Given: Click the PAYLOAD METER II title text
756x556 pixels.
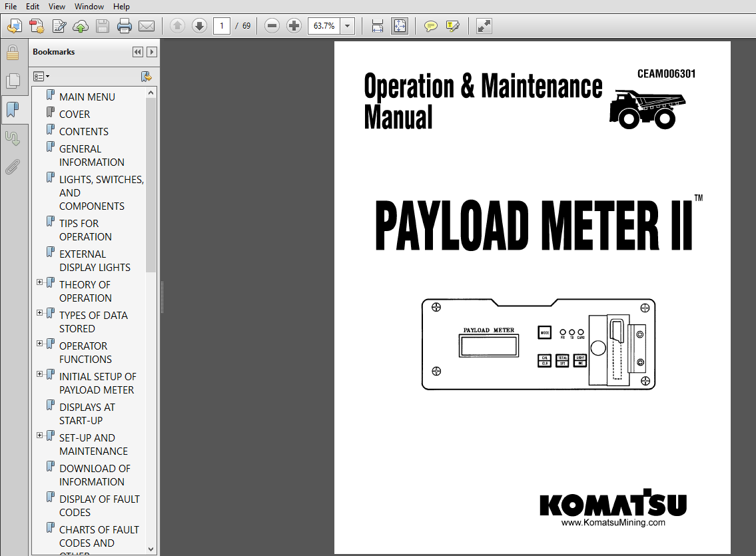Looking at the screenshot, I should pos(534,225).
